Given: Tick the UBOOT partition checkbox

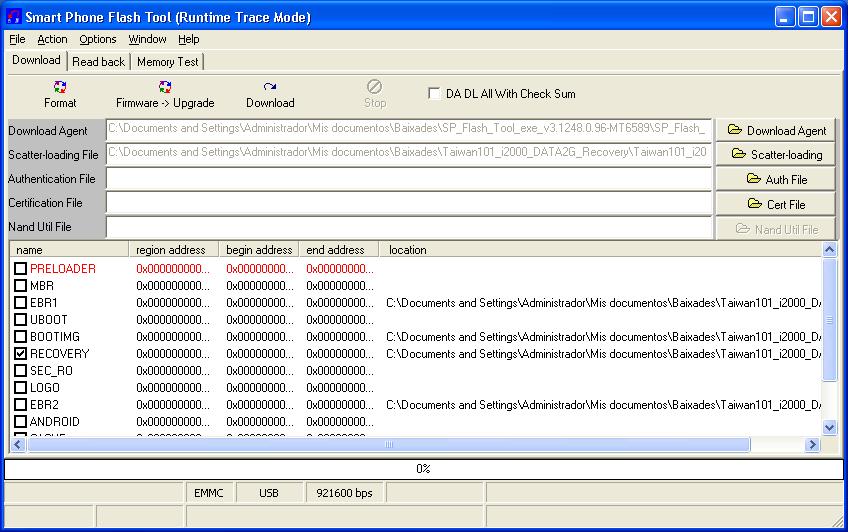Looking at the screenshot, I should [21, 320].
